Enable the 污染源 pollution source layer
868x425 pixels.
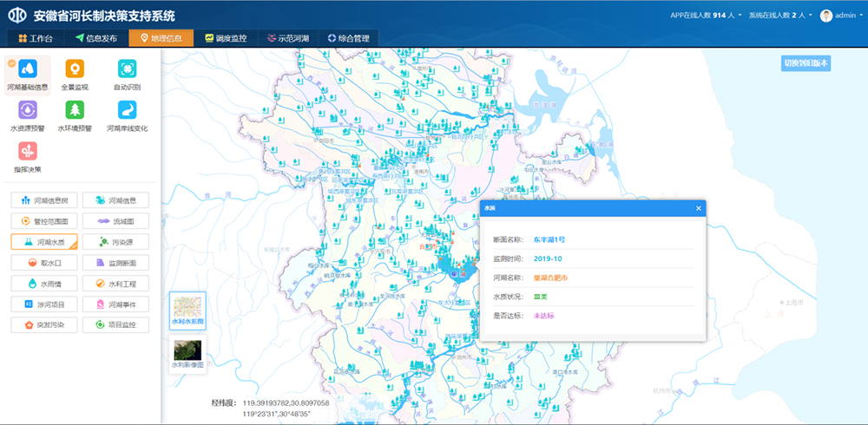pos(117,242)
